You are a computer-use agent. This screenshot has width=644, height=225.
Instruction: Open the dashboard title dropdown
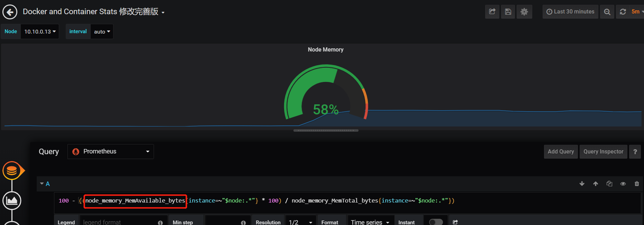[93, 12]
